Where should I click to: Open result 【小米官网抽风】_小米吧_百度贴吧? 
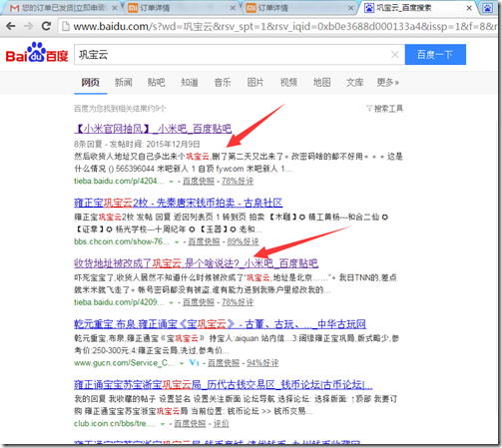point(153,129)
